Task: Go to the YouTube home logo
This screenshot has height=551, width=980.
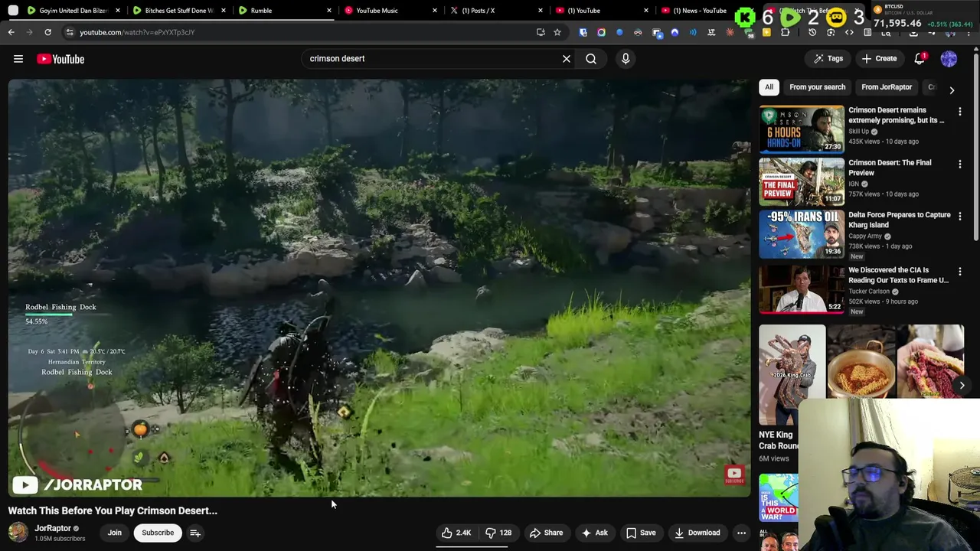Action: [60, 59]
